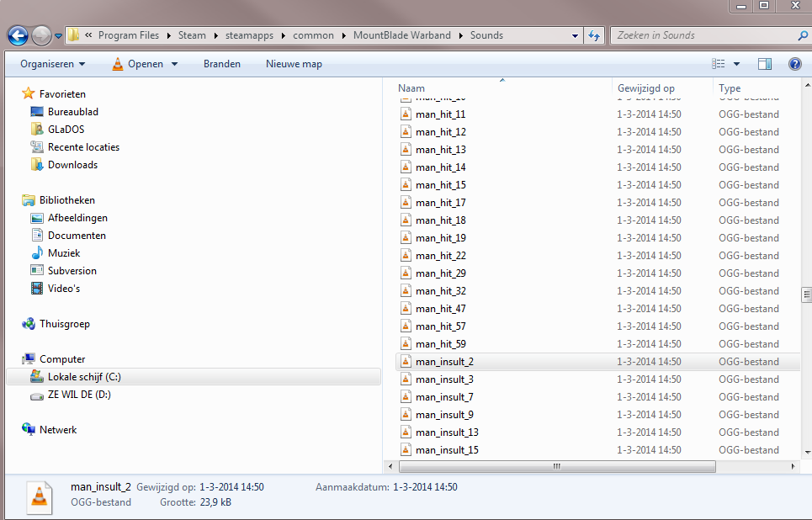Image resolution: width=812 pixels, height=520 pixels.
Task: Refresh the Sounds folder view
Action: point(594,35)
